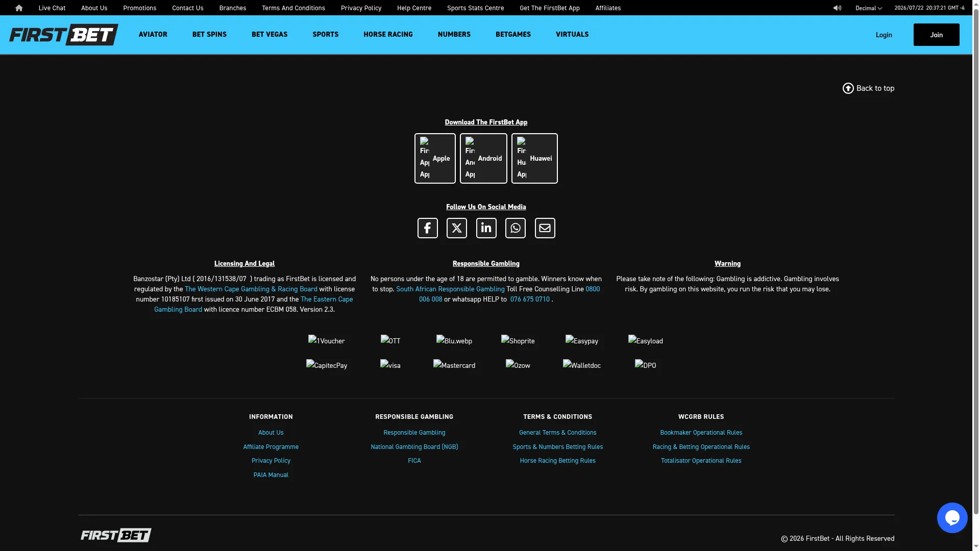This screenshot has width=980, height=551.
Task: Click the Mastercard payment logo
Action: pyautogui.click(x=454, y=365)
